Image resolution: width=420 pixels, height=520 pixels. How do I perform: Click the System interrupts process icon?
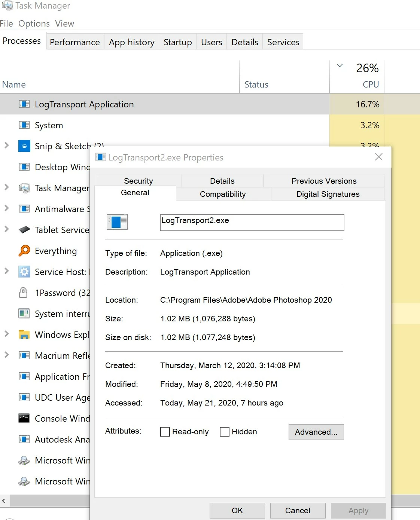24,313
